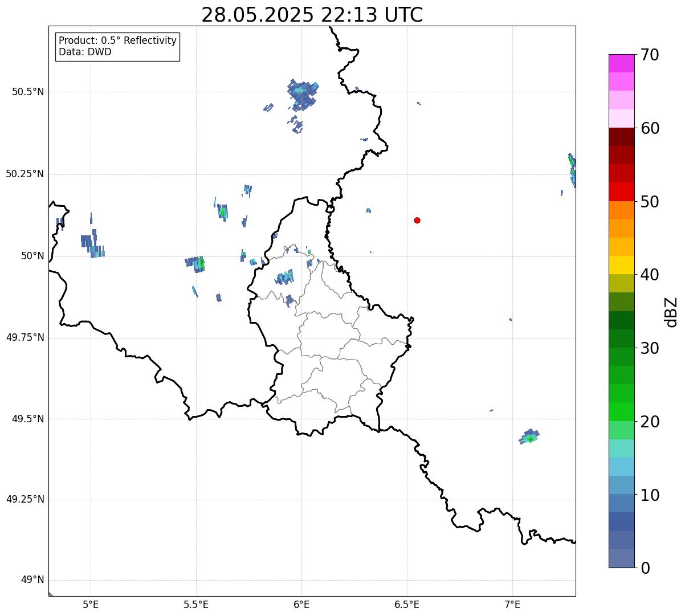Click the '49°N' latitude label
Image resolution: width=685 pixels, height=616 pixels.
(32, 580)
